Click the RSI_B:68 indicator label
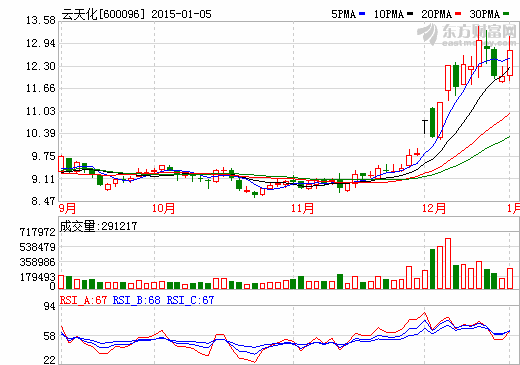Viewport: 520px width, 365px height. tap(137, 300)
